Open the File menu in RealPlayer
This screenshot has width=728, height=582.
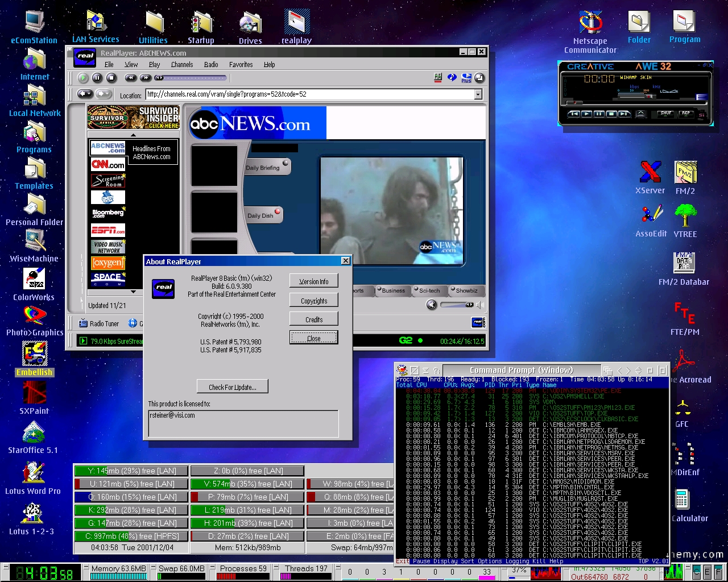pyautogui.click(x=109, y=64)
